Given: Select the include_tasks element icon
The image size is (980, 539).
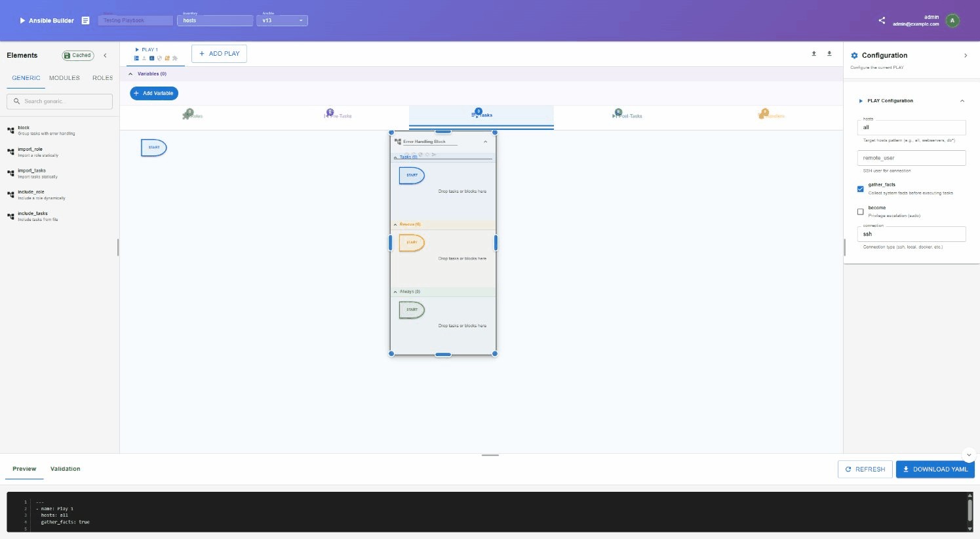Looking at the screenshot, I should pos(10,216).
